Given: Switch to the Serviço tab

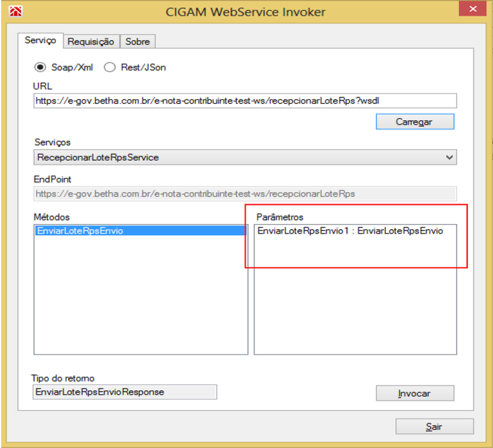Looking at the screenshot, I should pos(41,41).
